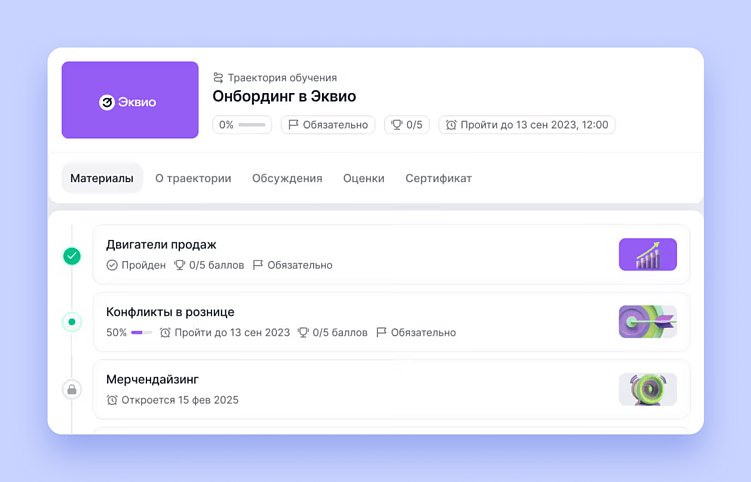Screen dimensions: 751x482
Task: Click the trophy icon in header 0/5 badge
Action: pos(397,125)
